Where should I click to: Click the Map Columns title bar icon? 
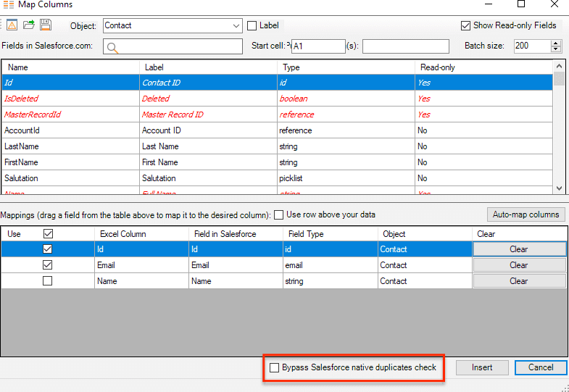click(x=9, y=4)
